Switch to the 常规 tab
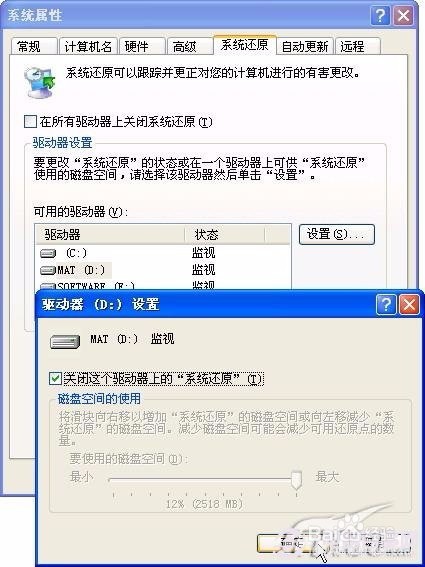The width and height of the screenshot is (425, 567). point(34,46)
